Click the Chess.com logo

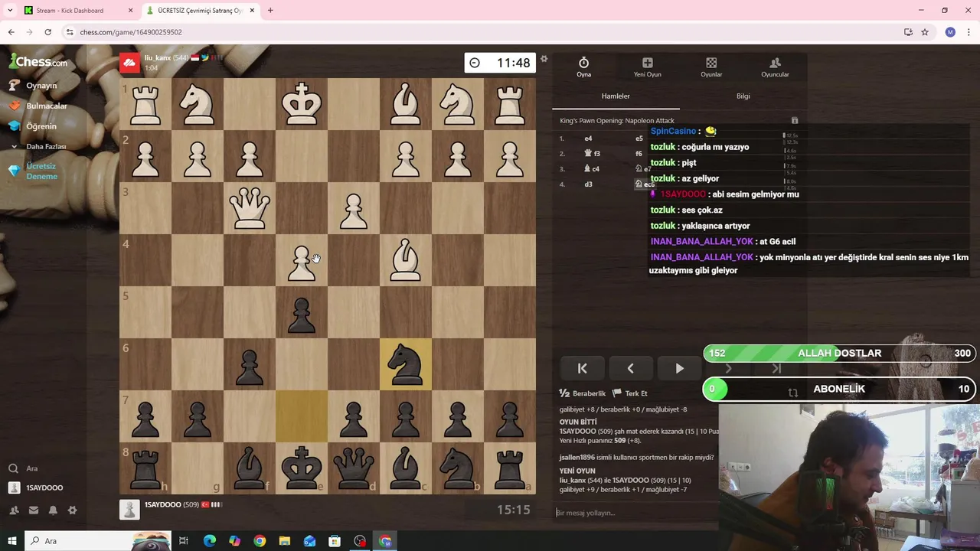38,61
